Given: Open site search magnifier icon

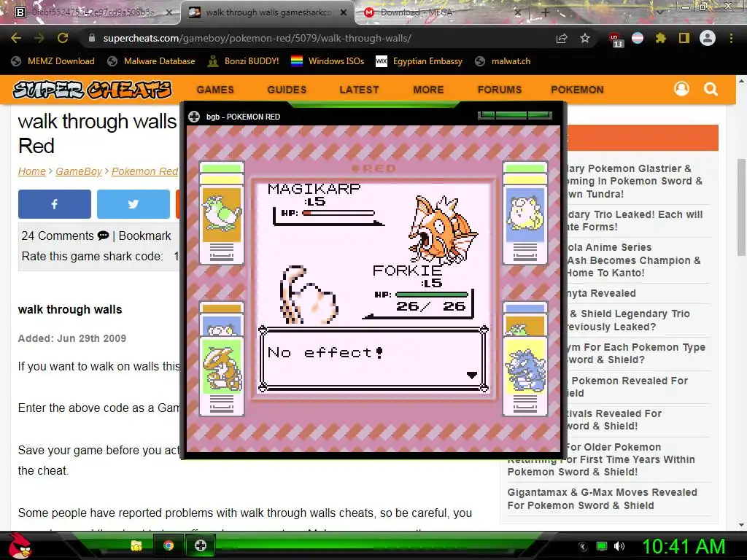Looking at the screenshot, I should 711,89.
